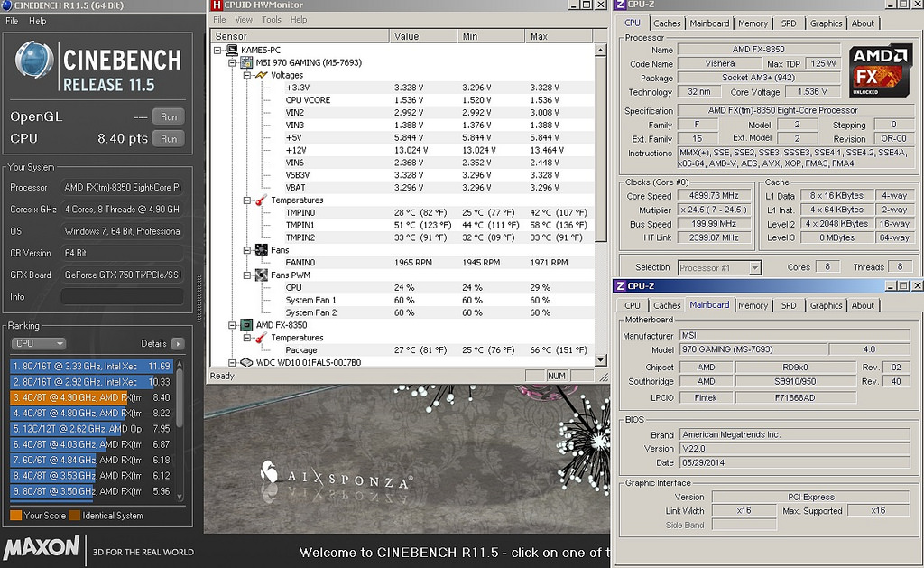
Task: Click the Value column header
Action: point(423,36)
